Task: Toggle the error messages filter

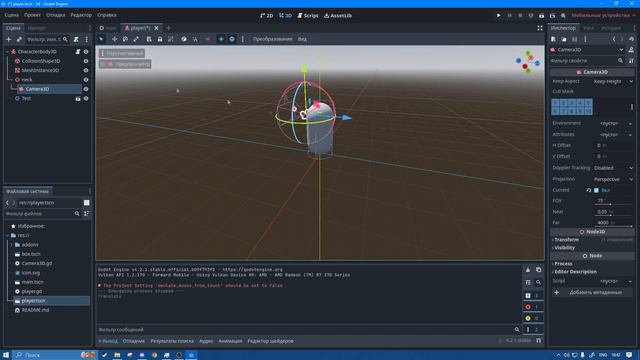Action: 532,307
